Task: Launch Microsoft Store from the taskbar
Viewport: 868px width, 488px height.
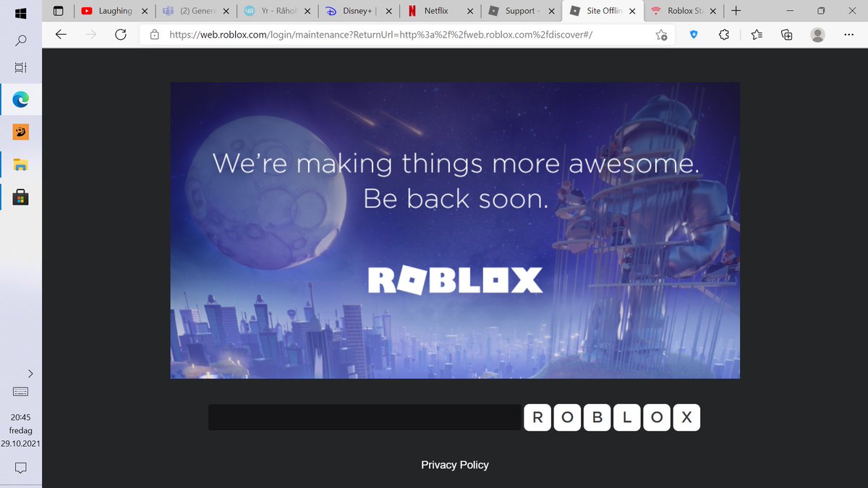Action: [21, 196]
